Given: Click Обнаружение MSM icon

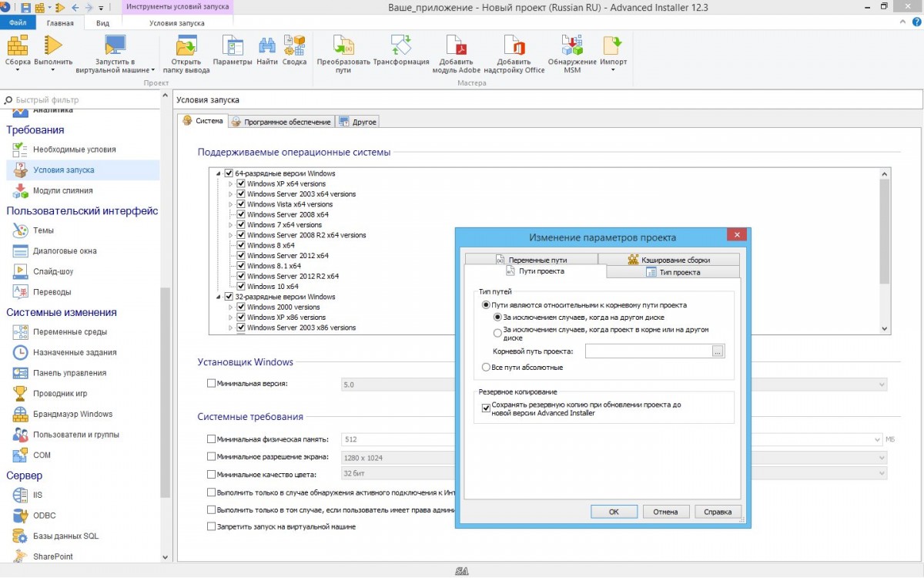Looking at the screenshot, I should pos(571,46).
